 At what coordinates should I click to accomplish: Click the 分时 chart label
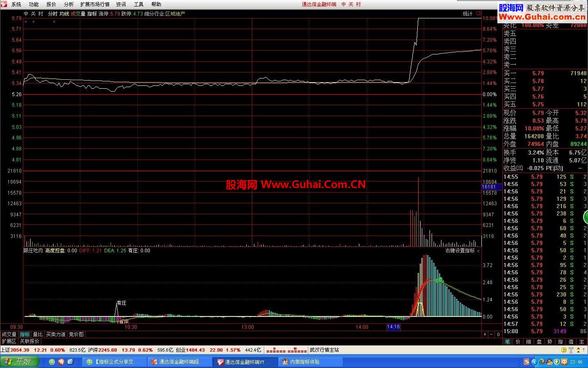pyautogui.click(x=53, y=14)
